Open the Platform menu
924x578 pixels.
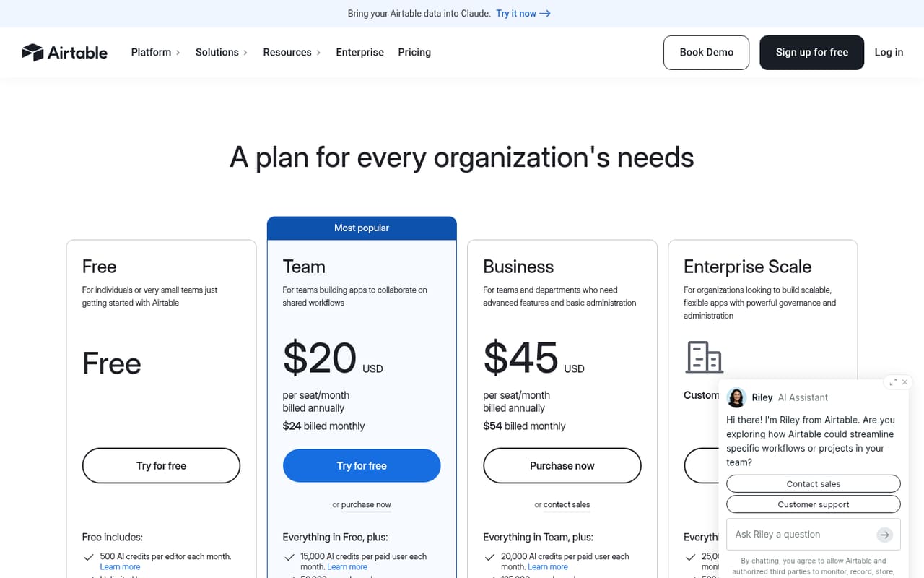(155, 52)
